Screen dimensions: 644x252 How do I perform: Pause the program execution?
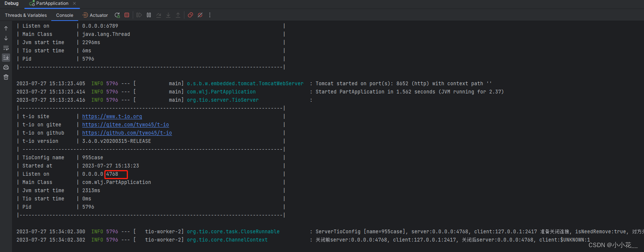(x=149, y=15)
